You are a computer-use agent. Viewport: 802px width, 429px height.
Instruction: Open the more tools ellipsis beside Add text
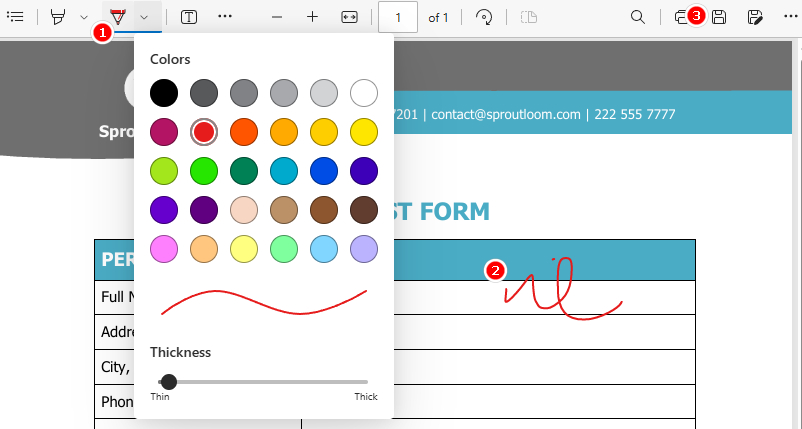click(x=225, y=16)
